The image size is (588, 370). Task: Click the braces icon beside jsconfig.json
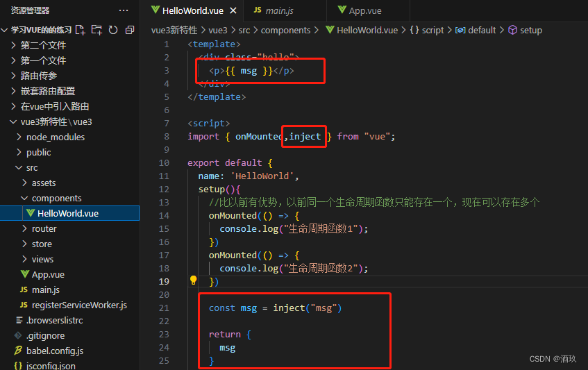point(18,366)
